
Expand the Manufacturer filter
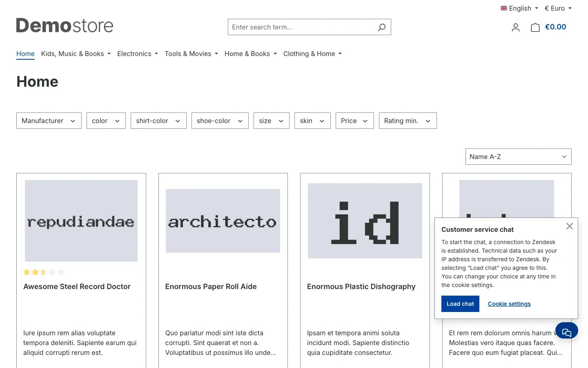click(49, 121)
